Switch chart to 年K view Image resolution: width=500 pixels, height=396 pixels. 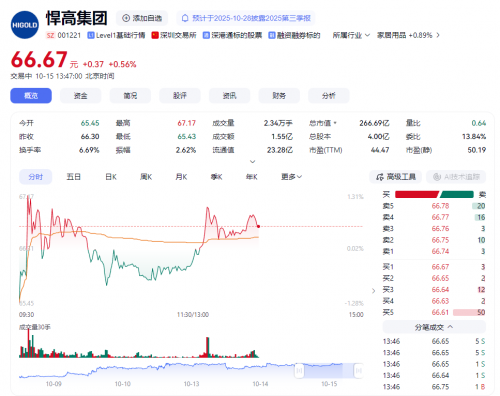pos(252,177)
